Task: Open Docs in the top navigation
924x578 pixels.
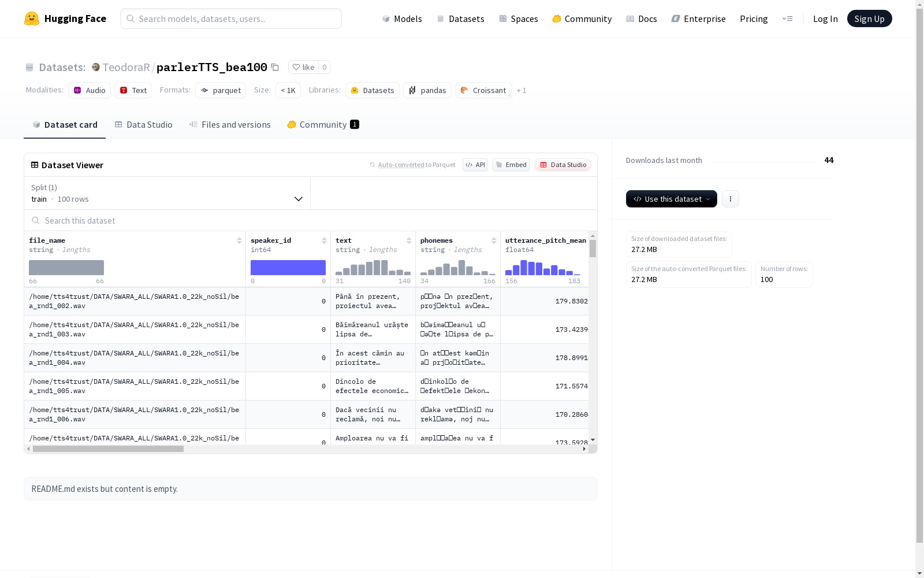Action: (x=642, y=18)
